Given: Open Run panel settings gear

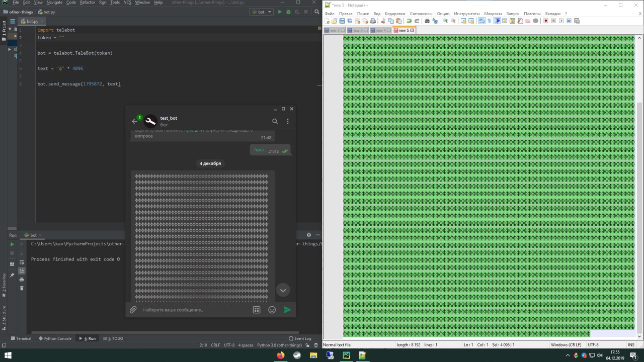Looking at the screenshot, I should point(309,235).
